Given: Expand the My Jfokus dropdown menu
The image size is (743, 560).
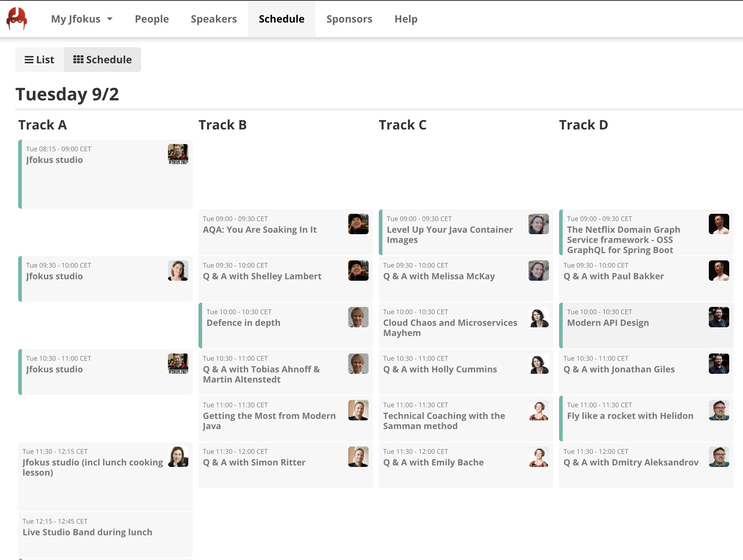Looking at the screenshot, I should (x=82, y=19).
